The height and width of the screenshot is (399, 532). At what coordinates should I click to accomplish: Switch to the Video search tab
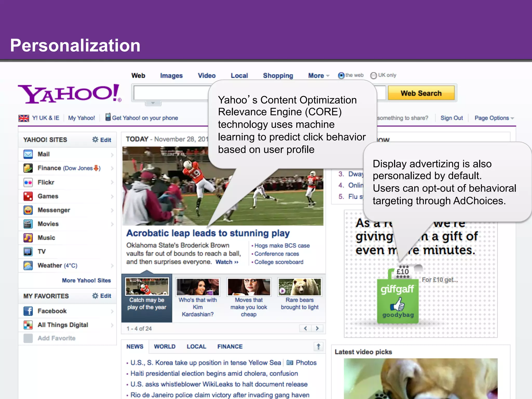click(207, 76)
